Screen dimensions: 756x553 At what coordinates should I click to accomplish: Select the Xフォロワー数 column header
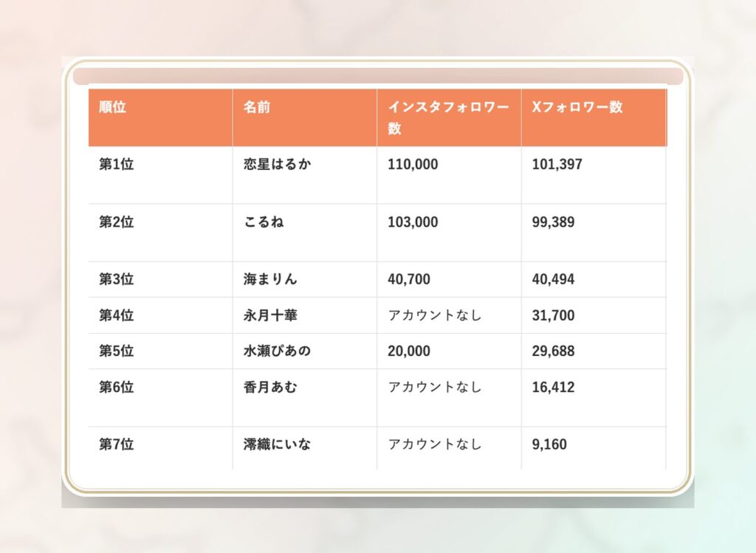577,107
